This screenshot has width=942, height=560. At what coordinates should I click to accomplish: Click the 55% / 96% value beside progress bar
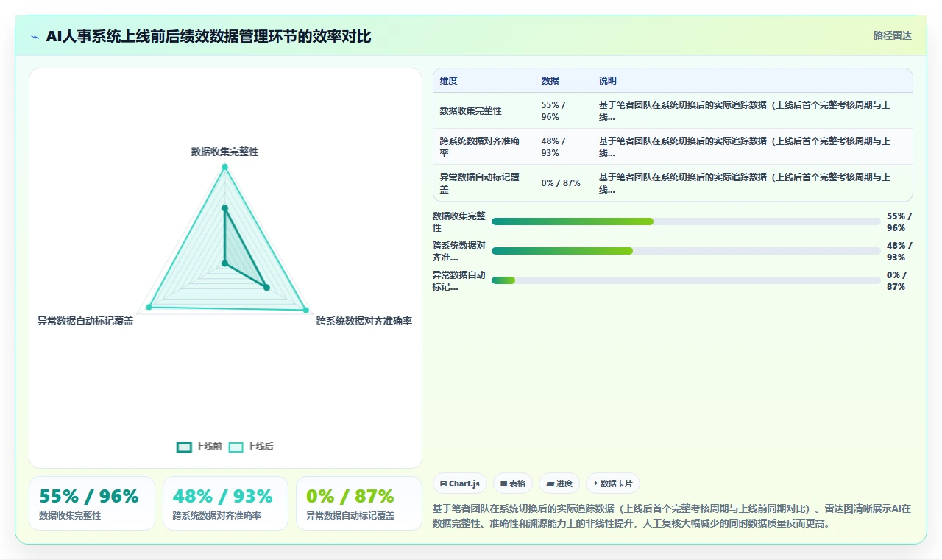(899, 221)
